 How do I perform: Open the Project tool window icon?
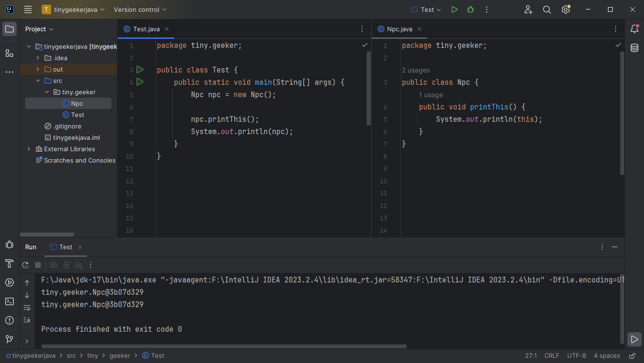[x=9, y=29]
